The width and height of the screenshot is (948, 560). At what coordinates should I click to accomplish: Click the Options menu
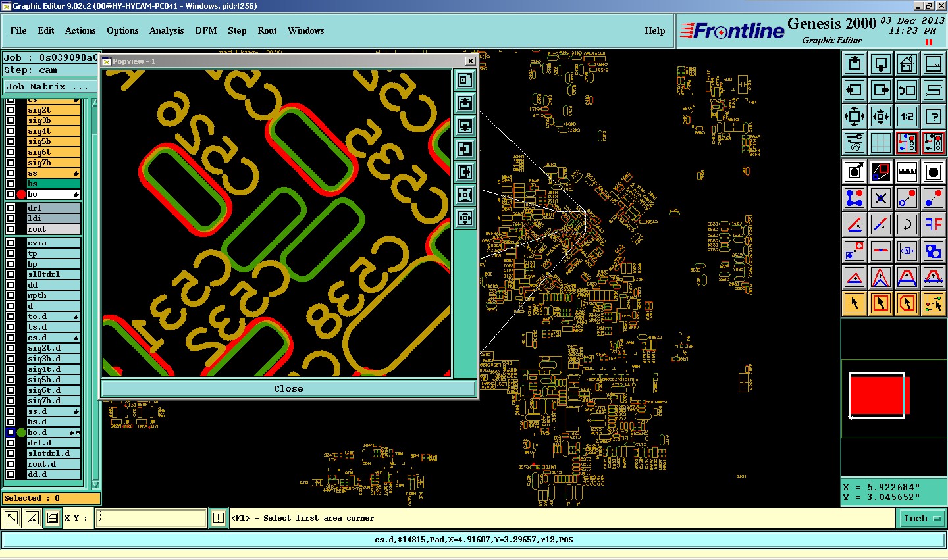coord(122,30)
